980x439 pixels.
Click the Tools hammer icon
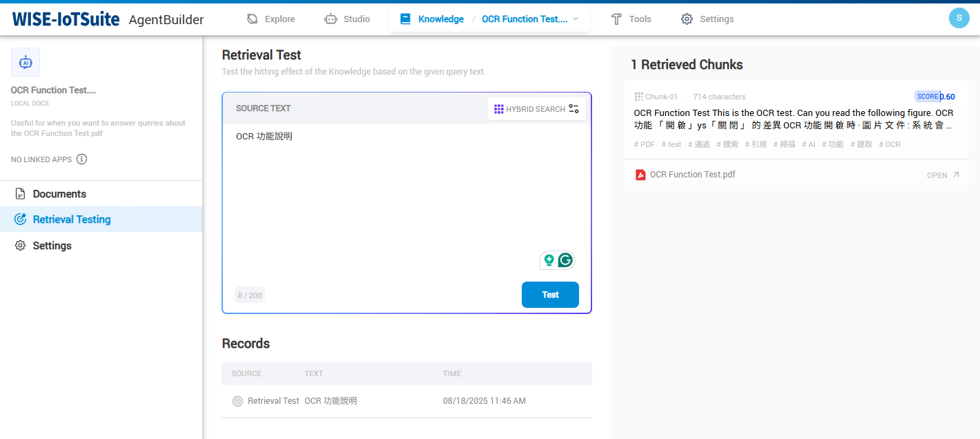tap(616, 19)
